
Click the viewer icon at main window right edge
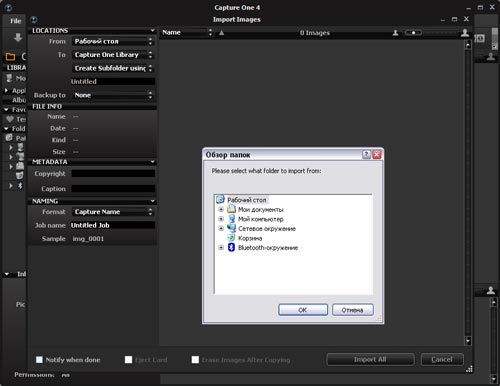click(x=480, y=38)
